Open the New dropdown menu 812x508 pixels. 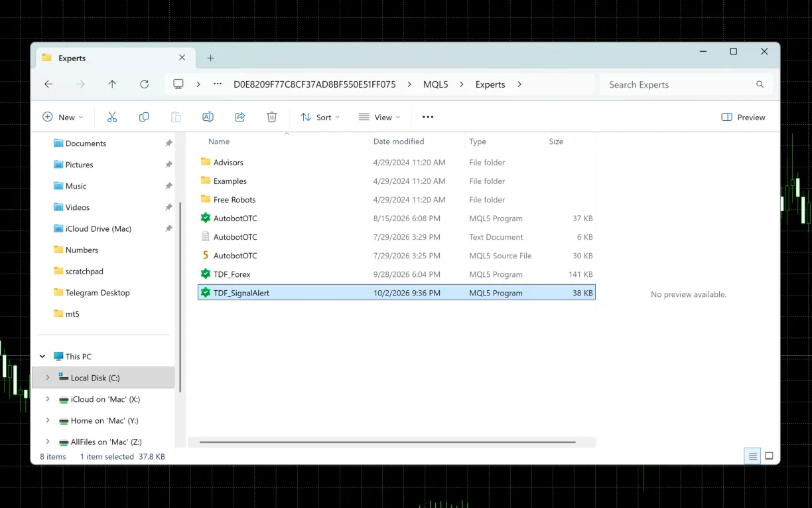tap(63, 117)
